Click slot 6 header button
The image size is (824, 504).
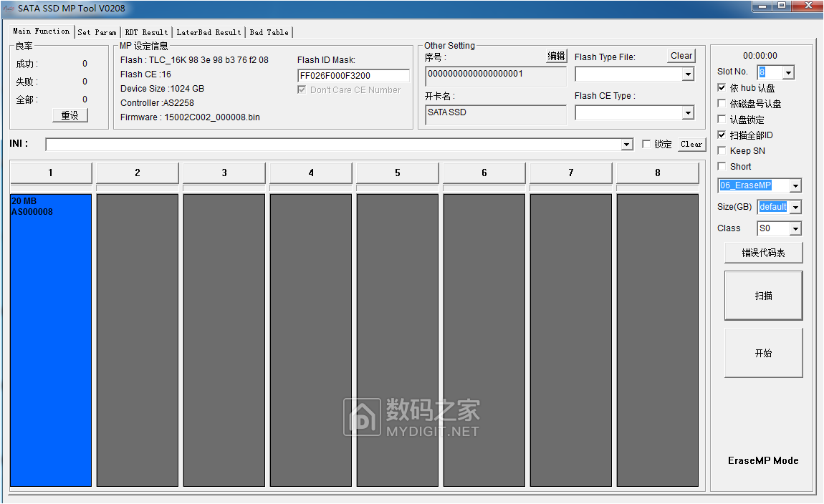(x=484, y=173)
